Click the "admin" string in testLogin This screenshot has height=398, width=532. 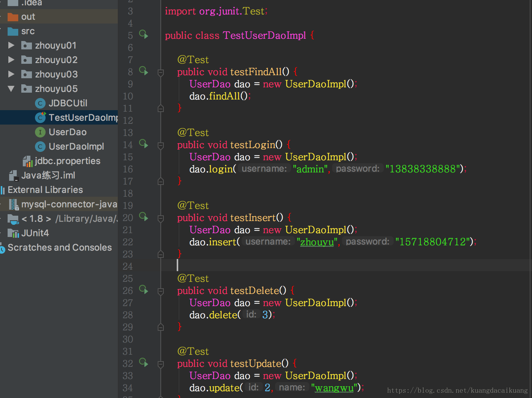pyautogui.click(x=310, y=169)
